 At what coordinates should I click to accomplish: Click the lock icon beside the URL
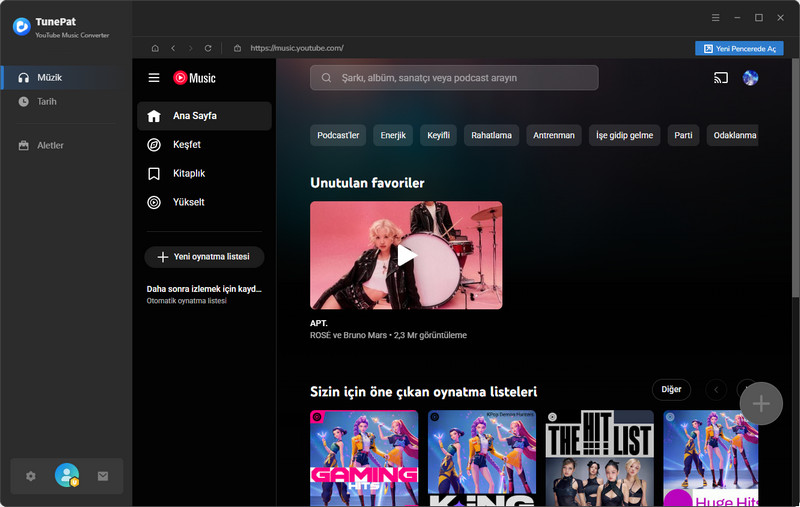tap(237, 48)
